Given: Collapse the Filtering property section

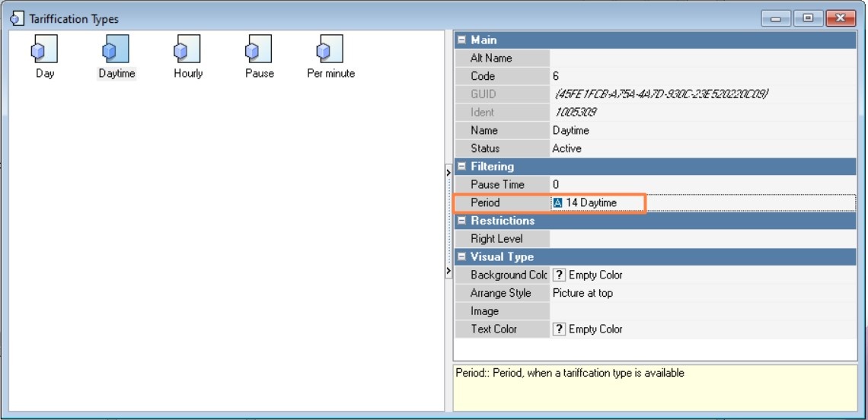Looking at the screenshot, I should [461, 167].
